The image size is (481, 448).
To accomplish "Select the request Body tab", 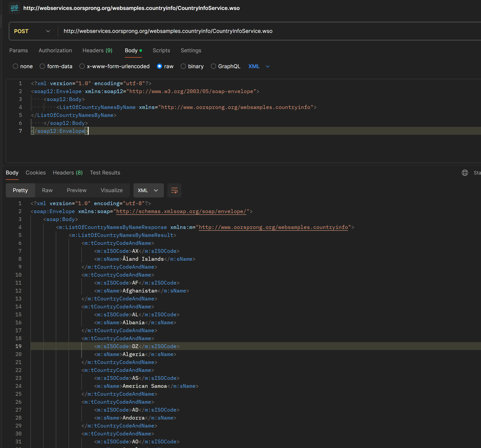I will pyautogui.click(x=133, y=50).
